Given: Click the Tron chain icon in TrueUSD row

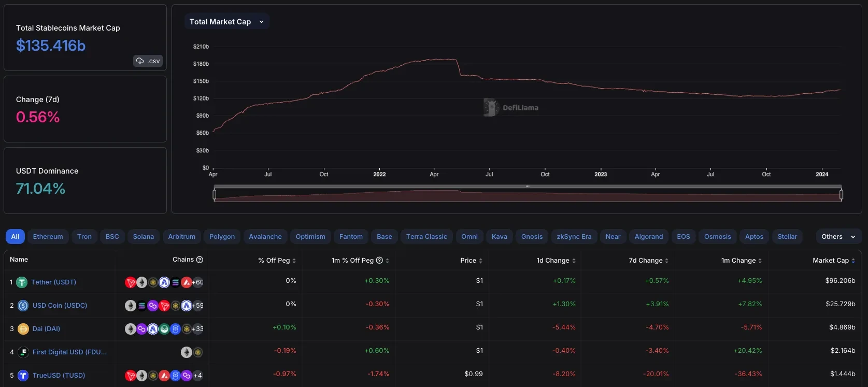Looking at the screenshot, I should pos(131,376).
